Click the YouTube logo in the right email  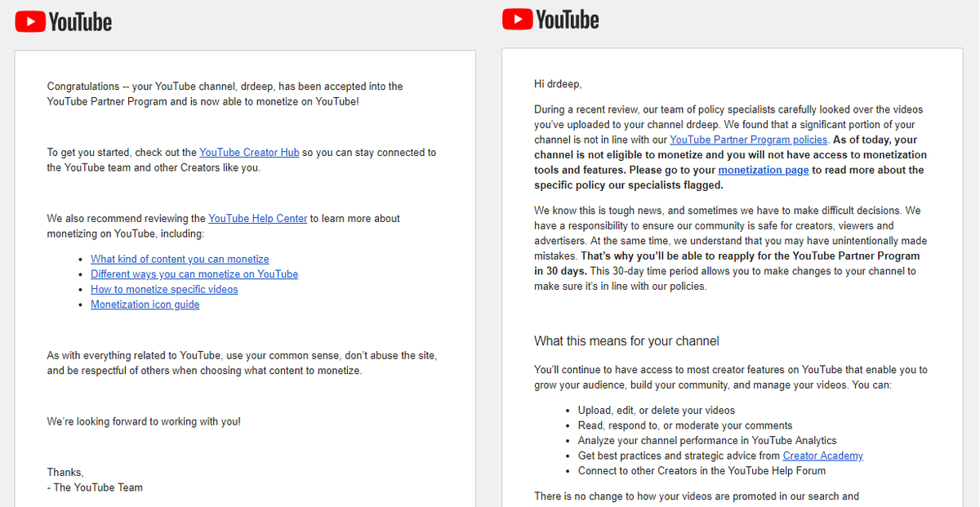pos(550,19)
